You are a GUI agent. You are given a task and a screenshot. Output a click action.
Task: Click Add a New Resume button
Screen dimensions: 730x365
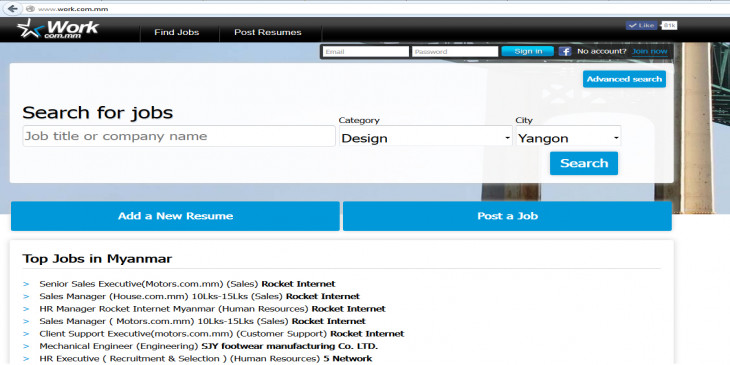click(x=175, y=216)
